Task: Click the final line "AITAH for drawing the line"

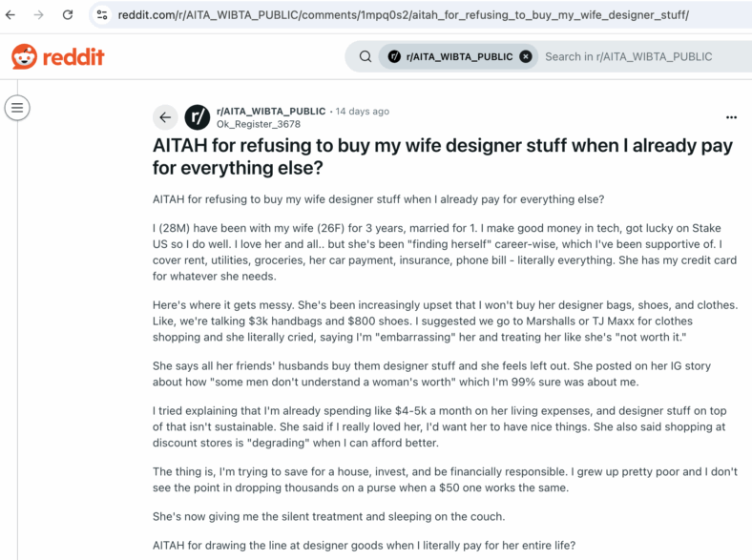Action: pos(364,545)
